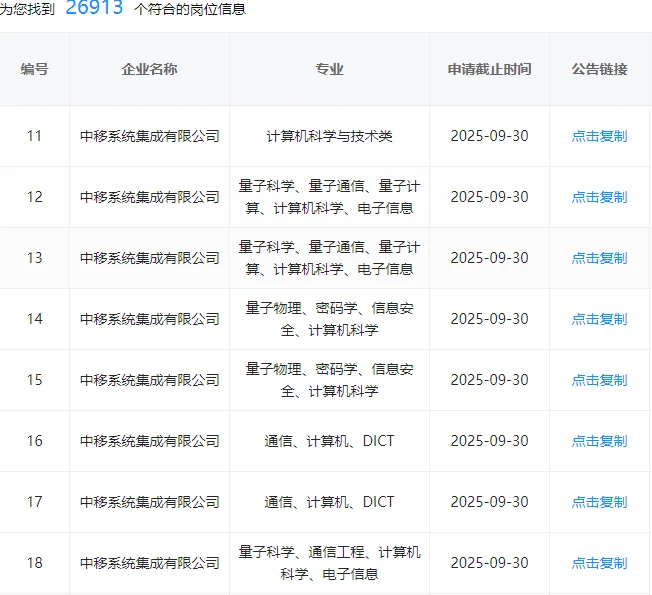The width and height of the screenshot is (652, 595).
Task: Click company name in row 18
Action: click(x=150, y=563)
